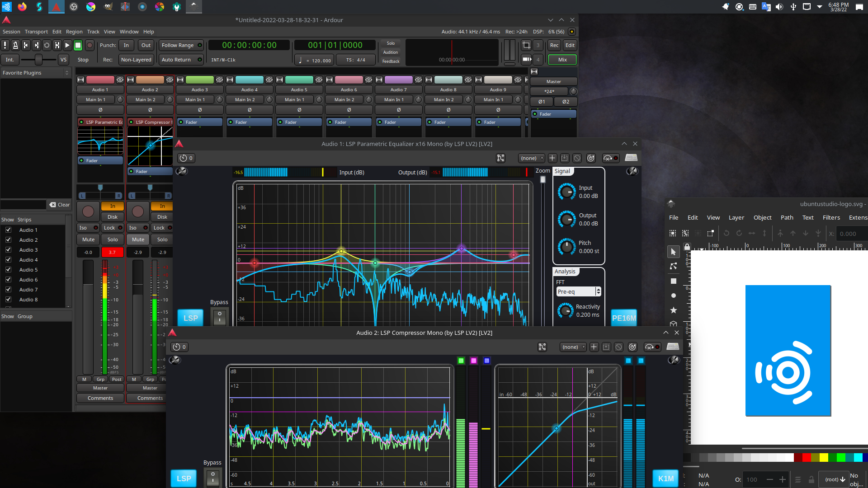Toggle the Solo button on Audio 1
Screen dimensions: 868x488
[x=112, y=239]
